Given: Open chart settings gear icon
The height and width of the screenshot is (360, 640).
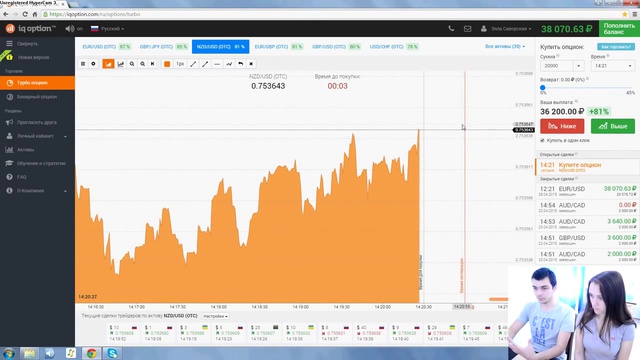Looking at the screenshot, I should (x=93, y=64).
